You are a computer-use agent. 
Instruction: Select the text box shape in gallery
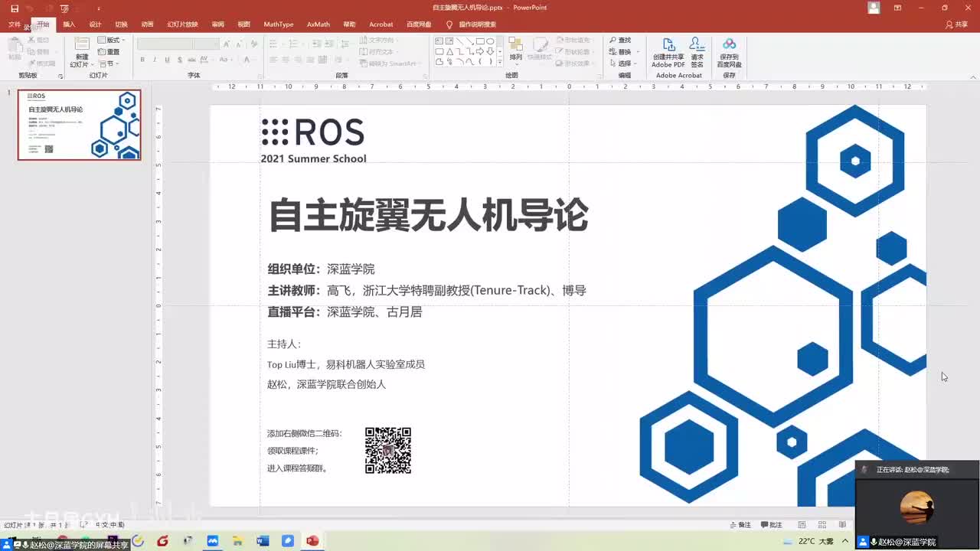tap(439, 41)
